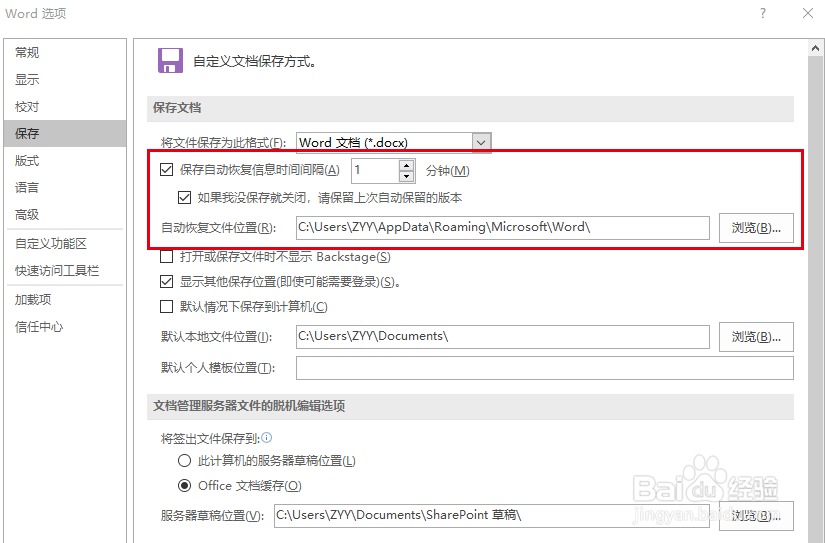The image size is (825, 543).
Task: Increase AutoRecover minutes with up arrow
Action: click(406, 165)
